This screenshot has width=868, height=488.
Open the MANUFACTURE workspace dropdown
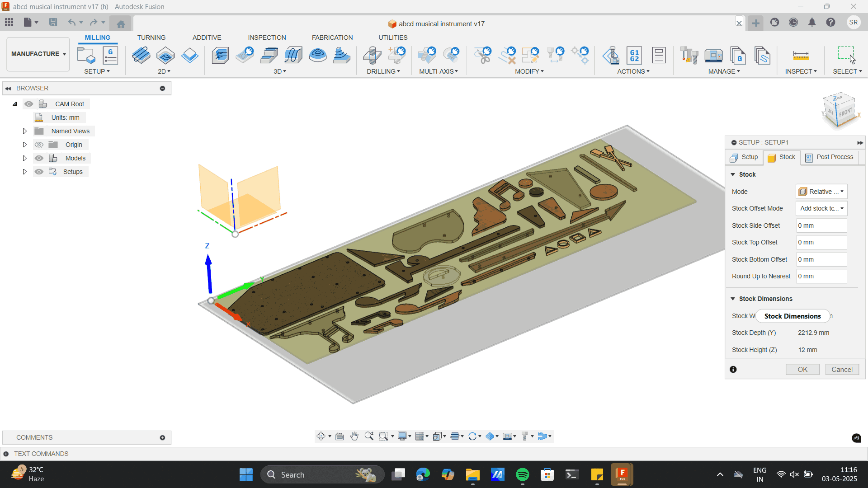pyautogui.click(x=38, y=54)
